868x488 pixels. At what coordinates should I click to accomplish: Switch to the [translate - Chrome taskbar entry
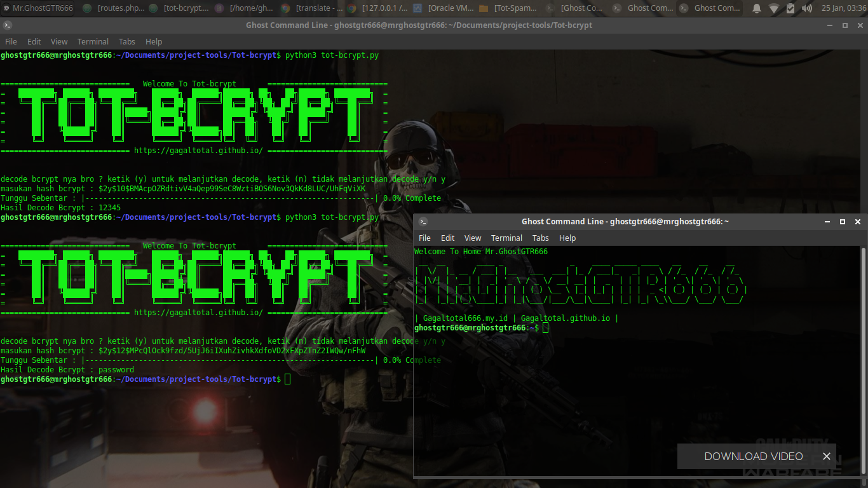point(312,8)
